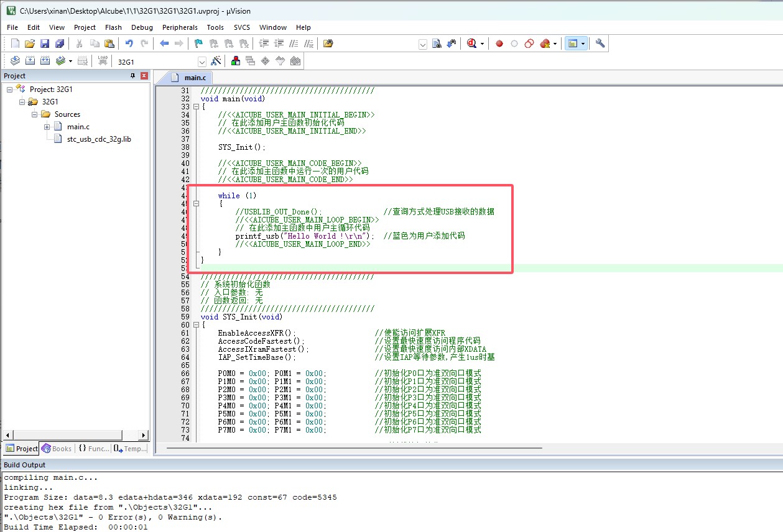Navigate backwards with the blue left arrow
The image size is (783, 532).
[164, 44]
